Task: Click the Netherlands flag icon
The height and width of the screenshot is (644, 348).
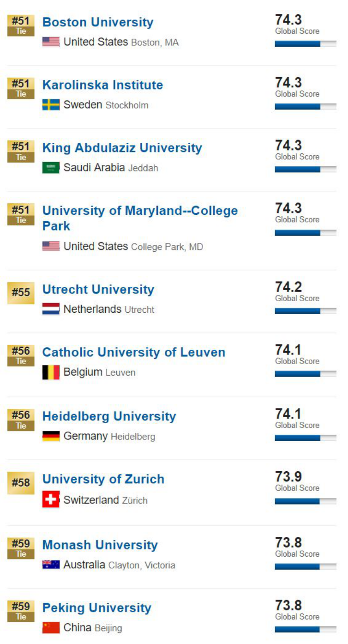Action: tap(51, 309)
